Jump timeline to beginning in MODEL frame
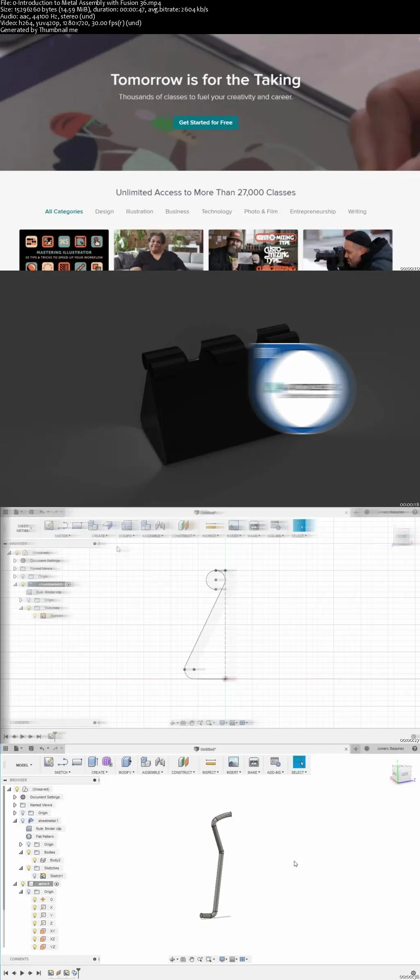The height and width of the screenshot is (980, 420). [x=6, y=973]
